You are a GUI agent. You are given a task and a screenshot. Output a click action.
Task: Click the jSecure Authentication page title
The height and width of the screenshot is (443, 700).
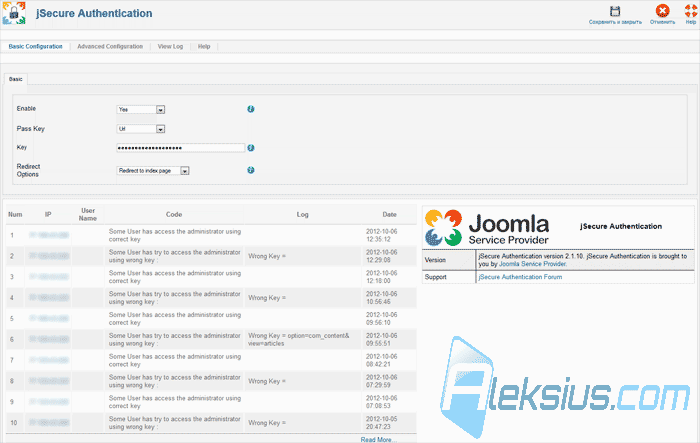click(x=94, y=13)
